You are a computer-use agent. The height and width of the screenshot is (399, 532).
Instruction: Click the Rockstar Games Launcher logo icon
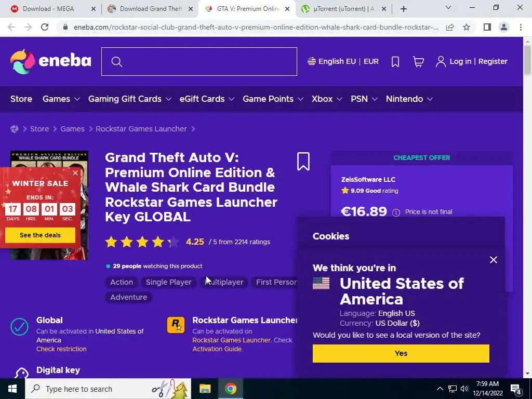click(176, 325)
